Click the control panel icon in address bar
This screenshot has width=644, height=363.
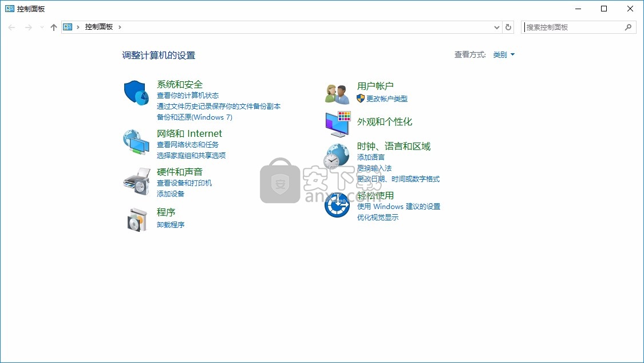(68, 27)
